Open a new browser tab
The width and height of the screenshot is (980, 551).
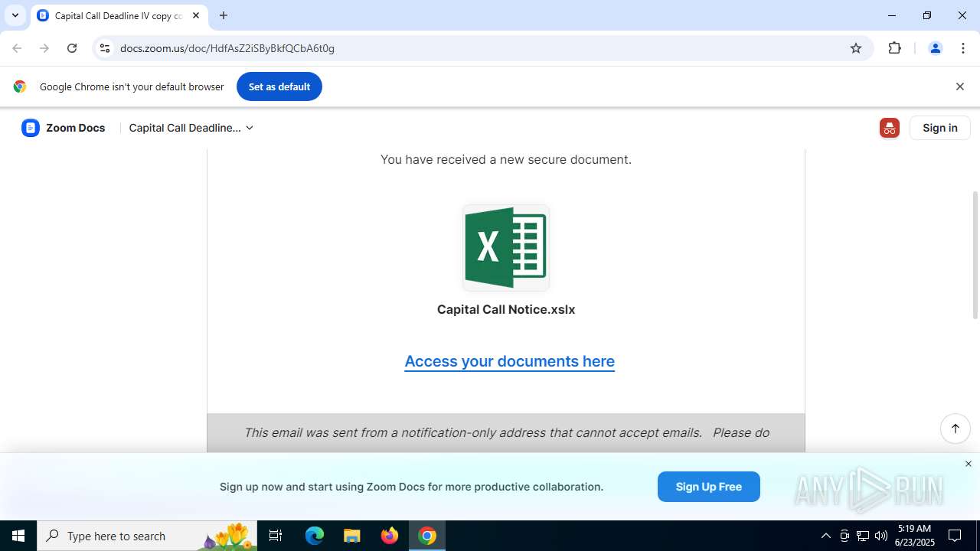[224, 15]
